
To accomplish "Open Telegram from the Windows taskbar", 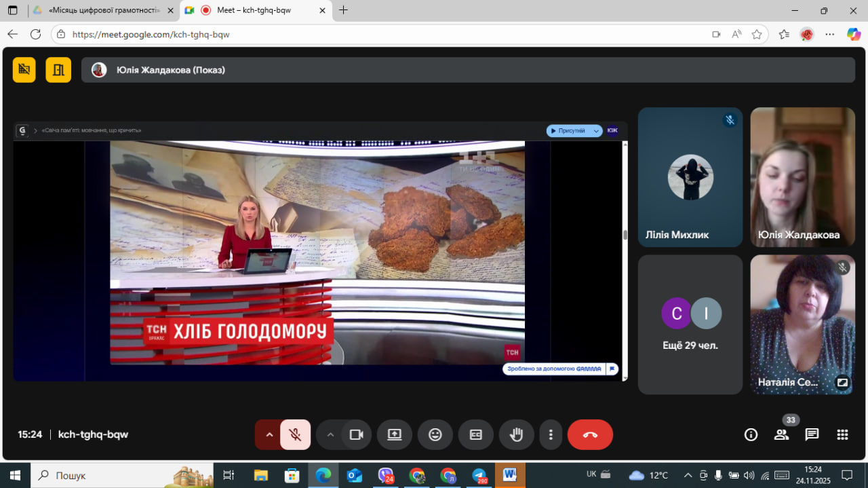I will pos(479,475).
